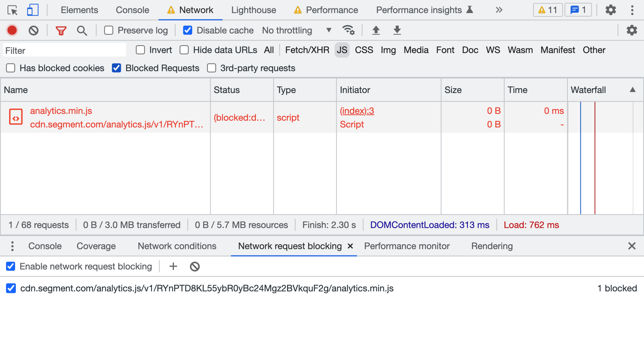Add a network request blocking pattern
The height and width of the screenshot is (362, 644).
click(x=173, y=266)
